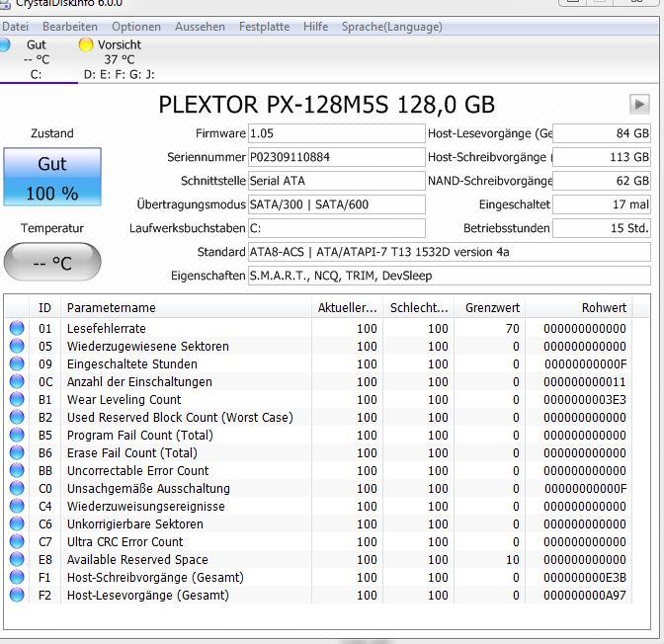Click status icon for Anzahl der Einschaltungen

17,381
